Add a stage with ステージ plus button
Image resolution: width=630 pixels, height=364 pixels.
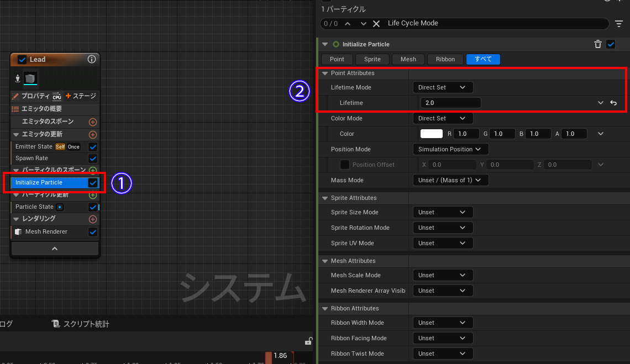click(x=81, y=96)
